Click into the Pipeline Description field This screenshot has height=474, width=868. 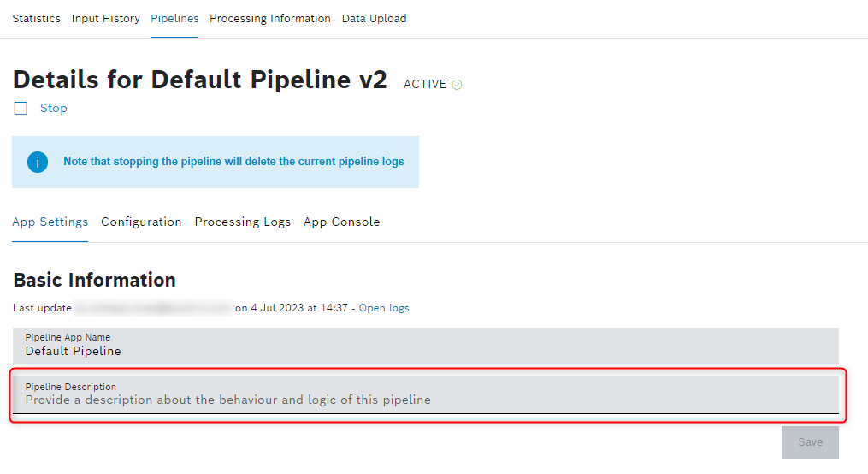pos(425,400)
